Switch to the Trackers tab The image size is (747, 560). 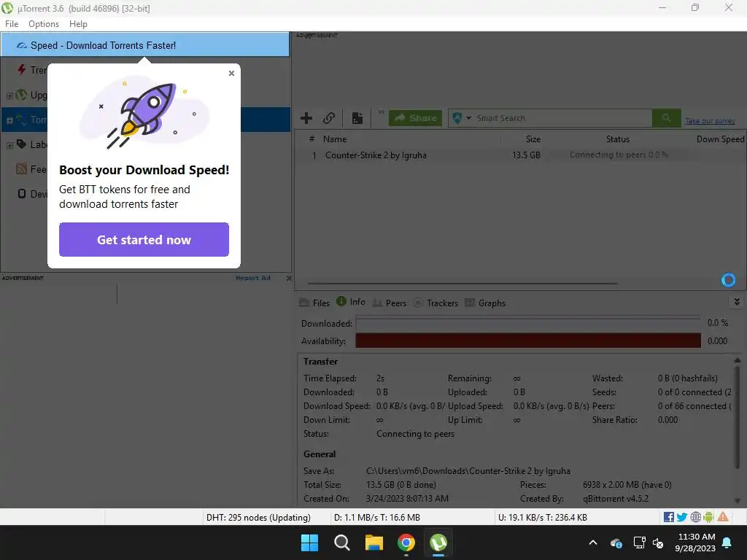pyautogui.click(x=436, y=303)
